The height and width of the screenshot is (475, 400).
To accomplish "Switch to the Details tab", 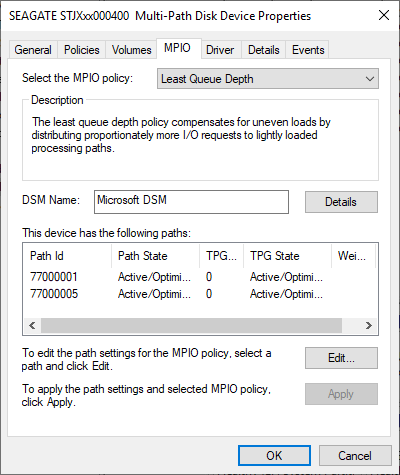I will (264, 50).
